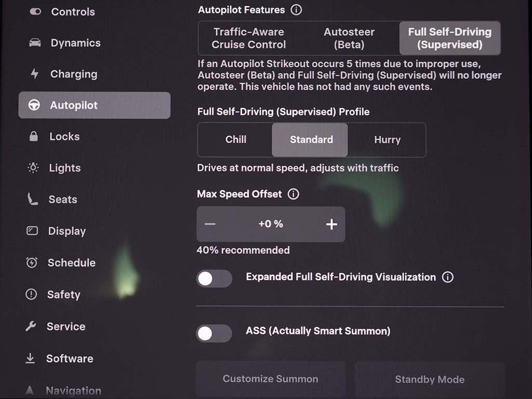
Task: Select the Chill driving profile
Action: pos(235,140)
